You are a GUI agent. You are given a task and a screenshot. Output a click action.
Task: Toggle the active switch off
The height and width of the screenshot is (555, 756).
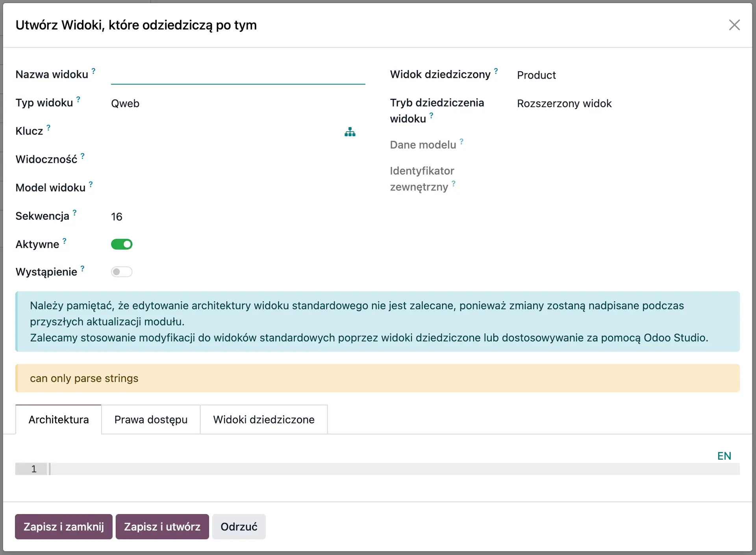(x=122, y=244)
